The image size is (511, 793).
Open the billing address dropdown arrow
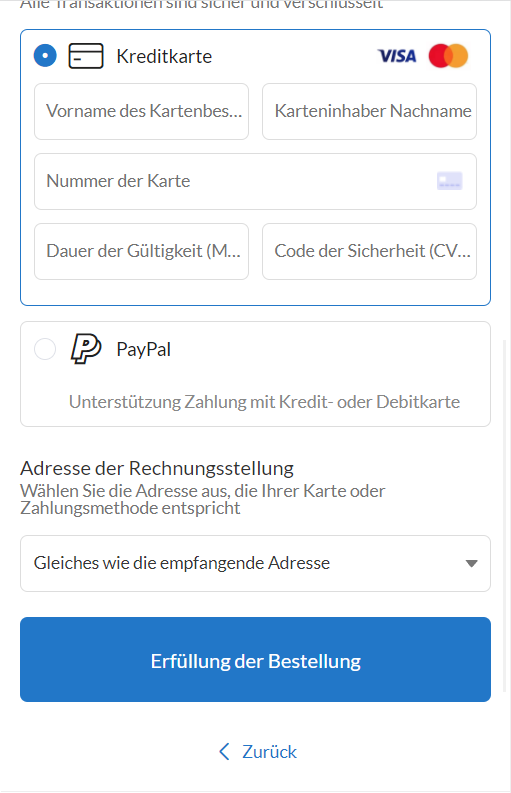point(471,563)
